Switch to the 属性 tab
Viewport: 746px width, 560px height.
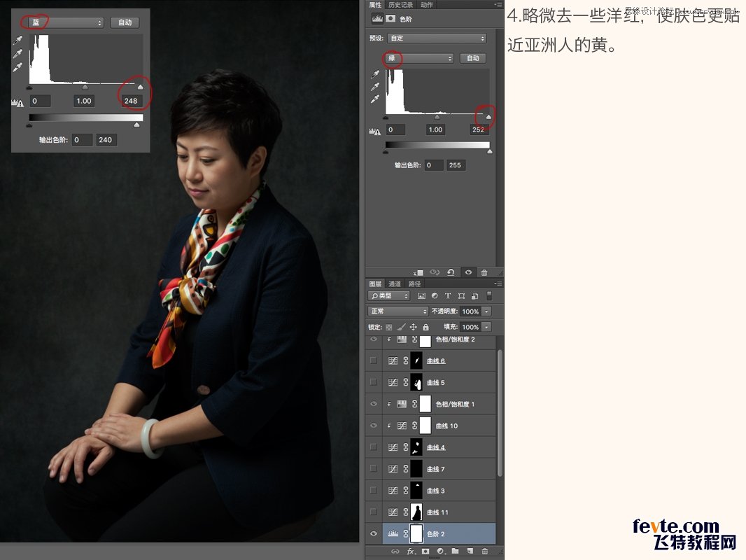tap(375, 5)
